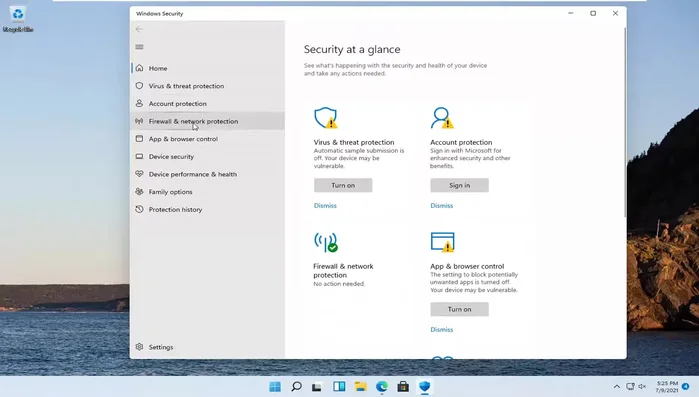
Task: Open the Firewall & network protection tile heading
Action: click(343, 270)
